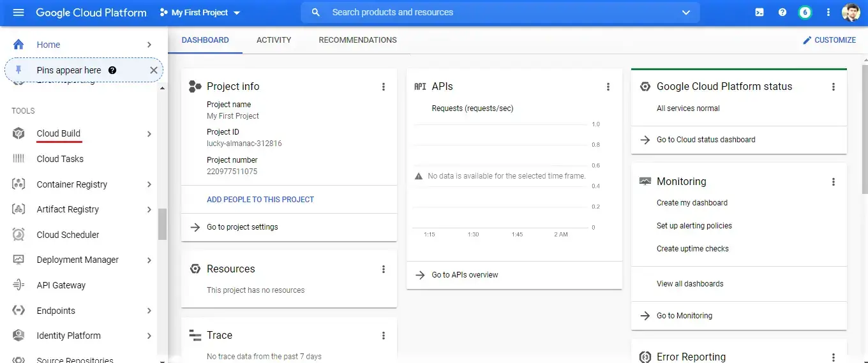Click the project number 220977511075
This screenshot has width=868, height=363.
coord(232,172)
